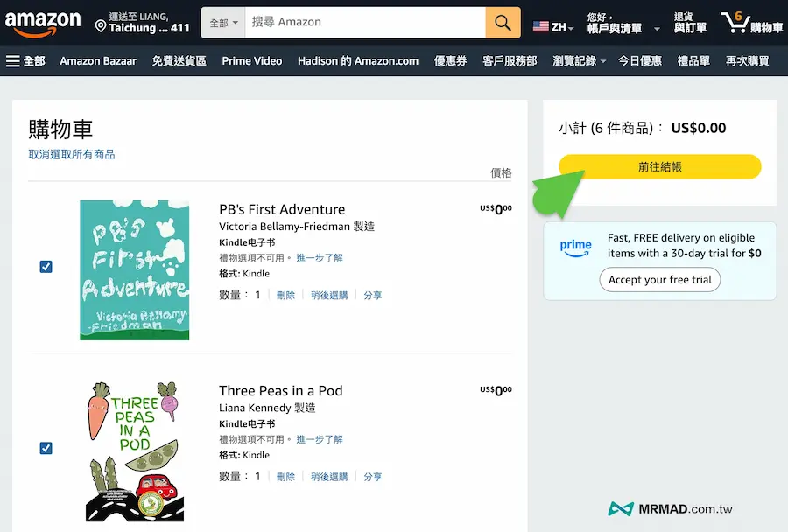
Task: Open 今日優惠 in the nav bar
Action: [639, 61]
